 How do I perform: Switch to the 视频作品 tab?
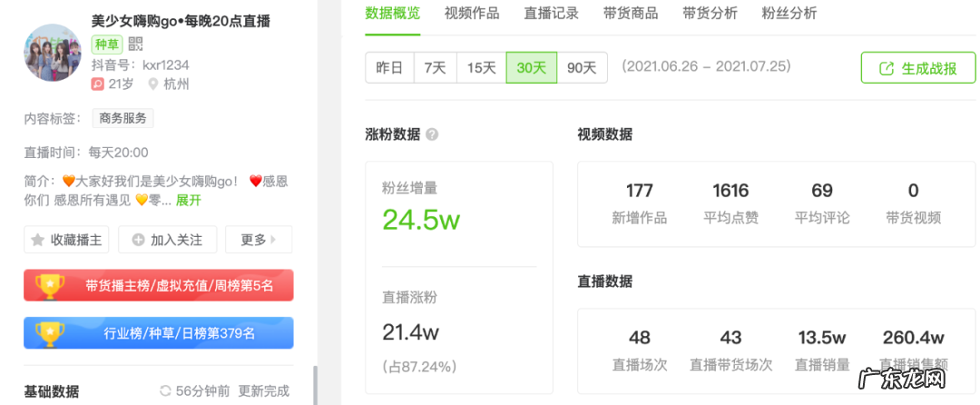472,13
